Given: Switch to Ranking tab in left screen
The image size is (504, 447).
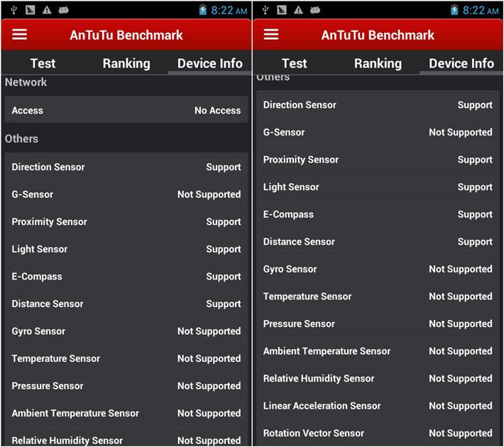Looking at the screenshot, I should click(126, 63).
